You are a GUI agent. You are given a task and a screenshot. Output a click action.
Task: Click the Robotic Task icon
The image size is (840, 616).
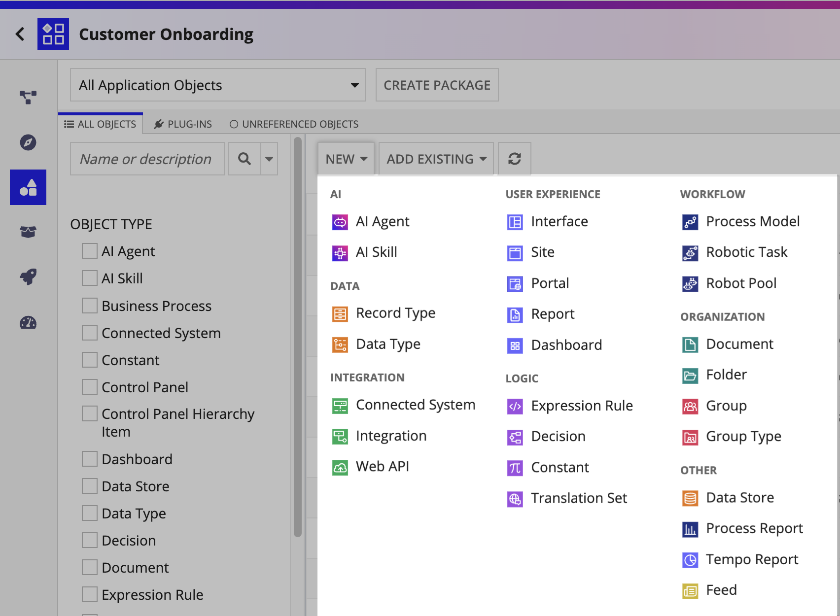(x=690, y=253)
